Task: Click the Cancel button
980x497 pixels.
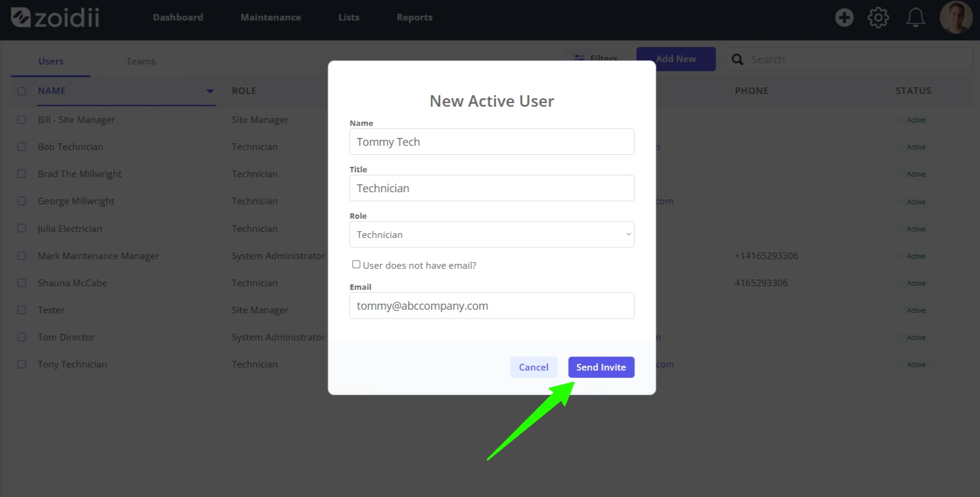Action: (x=533, y=367)
